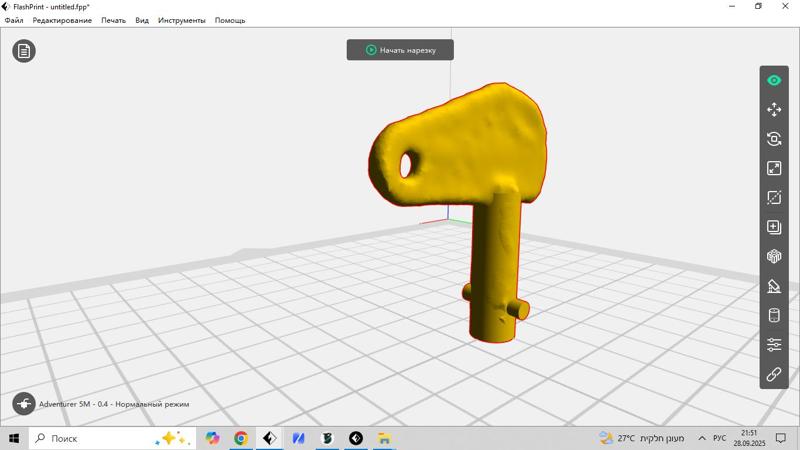The image size is (800, 450).
Task: Show hidden system tray icons
Action: [702, 438]
